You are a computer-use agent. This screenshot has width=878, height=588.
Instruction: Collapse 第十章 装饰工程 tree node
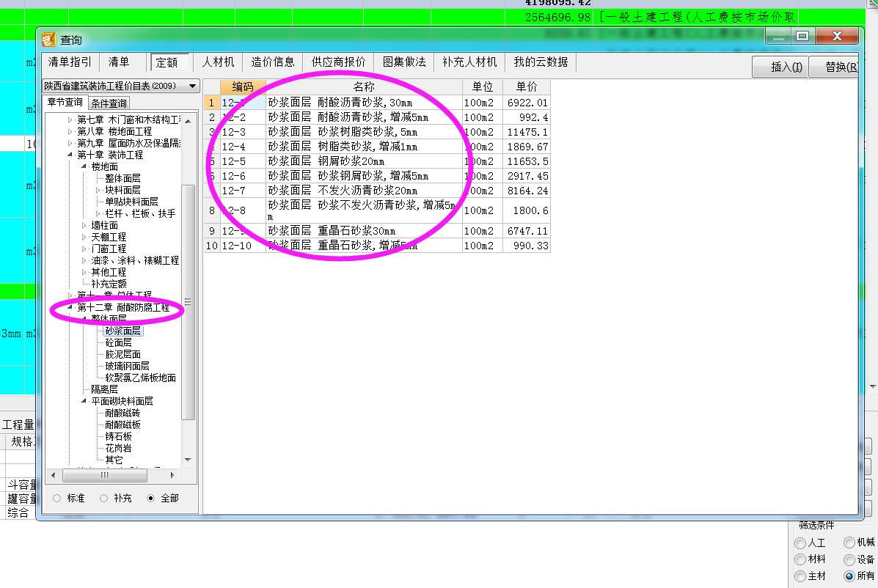pos(70,155)
